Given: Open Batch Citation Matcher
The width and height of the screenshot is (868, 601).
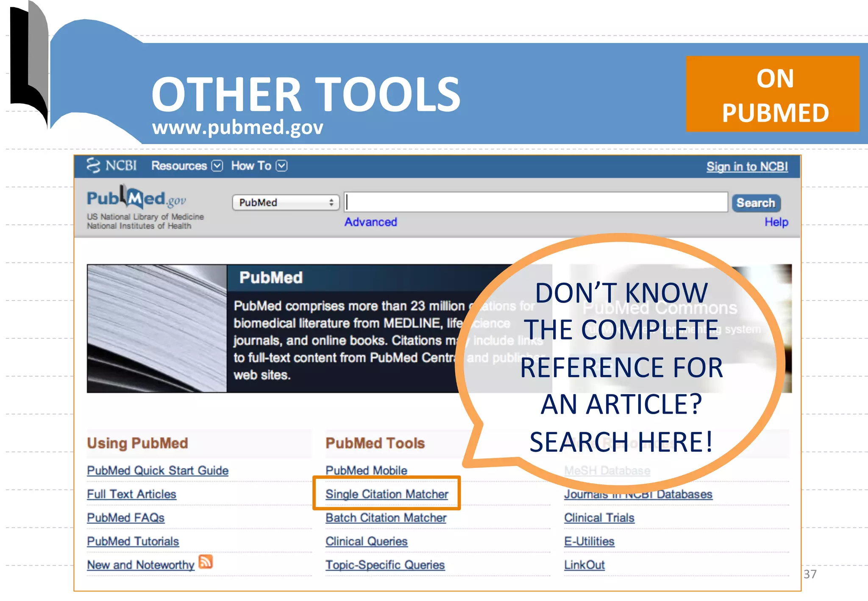Looking at the screenshot, I should pos(386,518).
